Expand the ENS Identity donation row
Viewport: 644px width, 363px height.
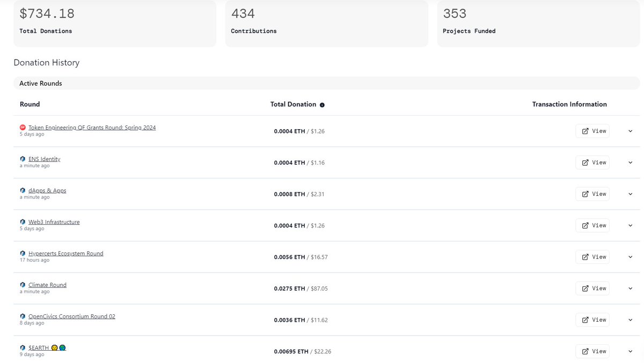(630, 162)
